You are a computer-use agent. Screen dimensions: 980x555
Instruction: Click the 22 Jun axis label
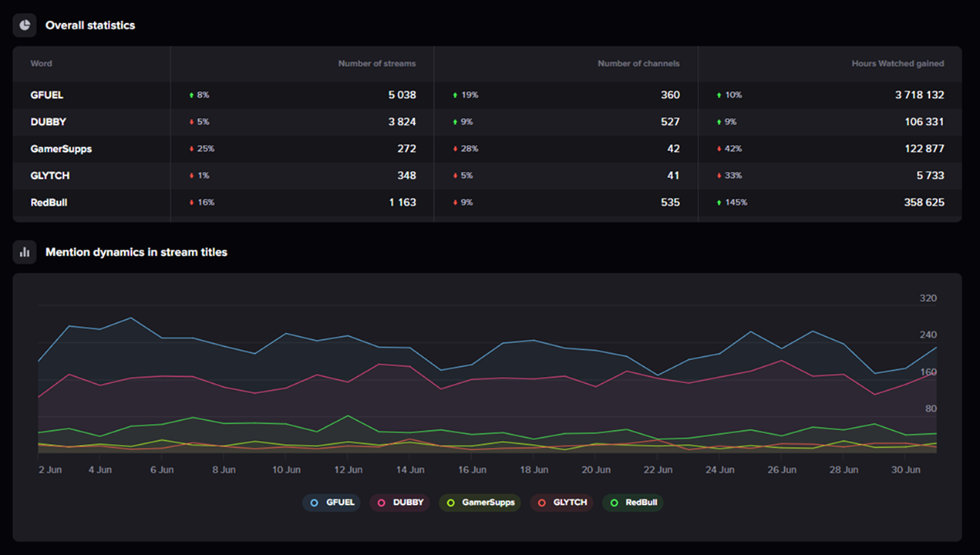click(658, 469)
